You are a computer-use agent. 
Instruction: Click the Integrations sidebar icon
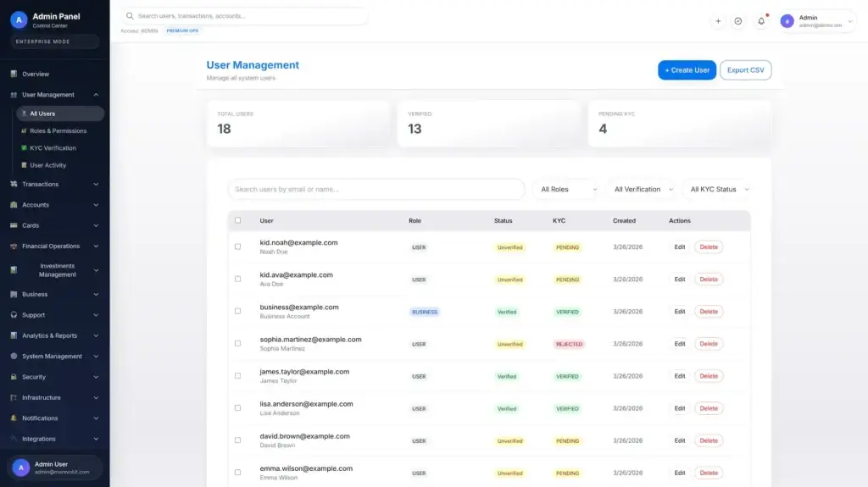coord(14,439)
